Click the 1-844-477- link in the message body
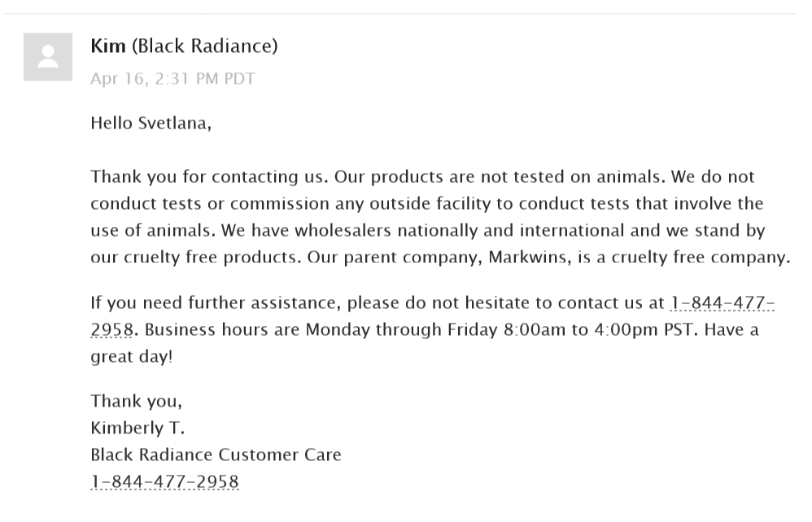The image size is (812, 522). (723, 302)
